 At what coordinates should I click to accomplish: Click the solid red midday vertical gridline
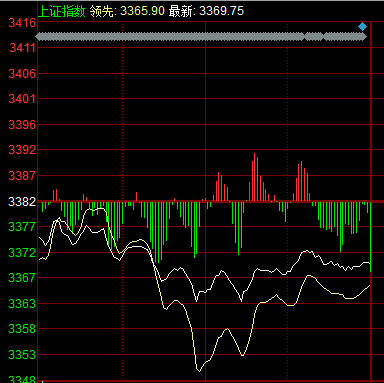pos(205,200)
